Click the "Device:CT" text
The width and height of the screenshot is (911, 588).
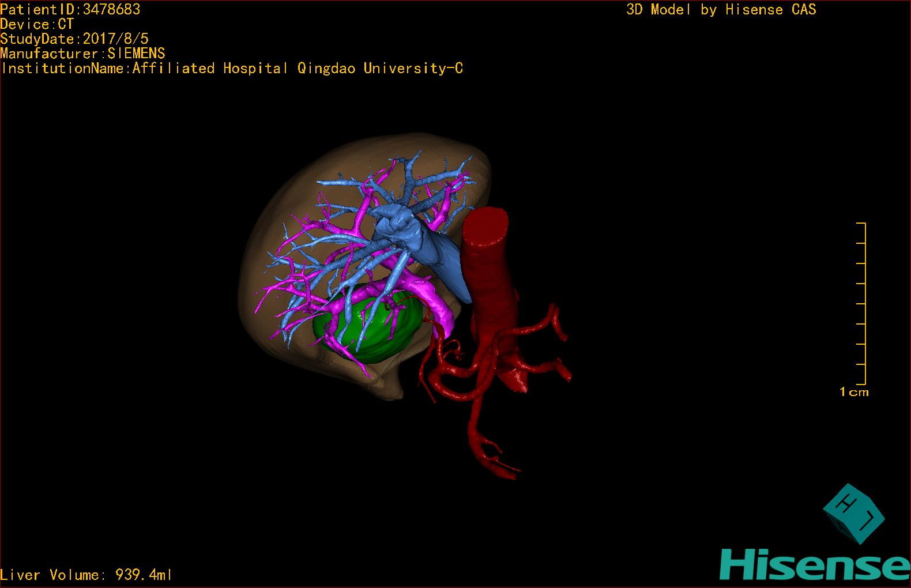[x=37, y=24]
